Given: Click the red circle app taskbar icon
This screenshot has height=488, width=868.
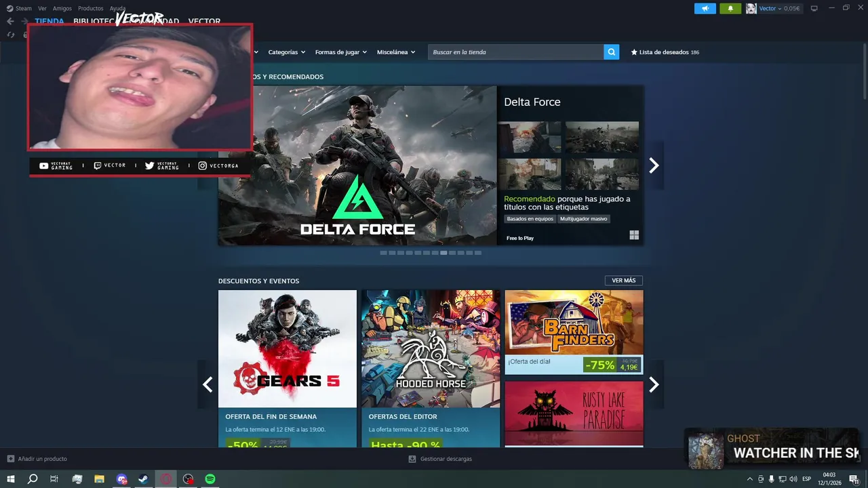Looking at the screenshot, I should (166, 479).
